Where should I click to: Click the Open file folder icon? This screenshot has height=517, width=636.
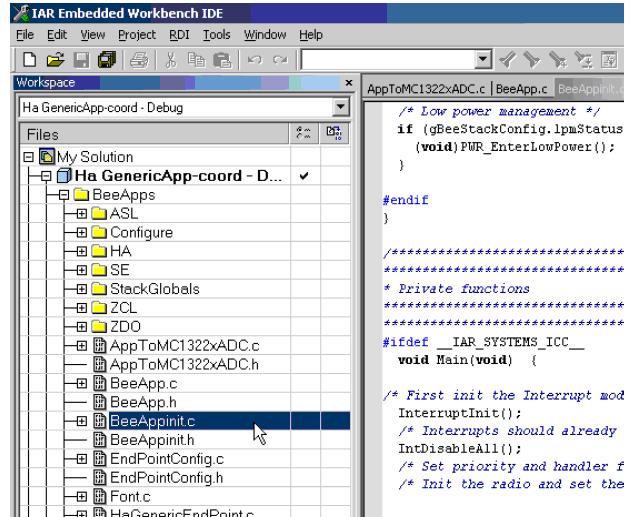55,60
